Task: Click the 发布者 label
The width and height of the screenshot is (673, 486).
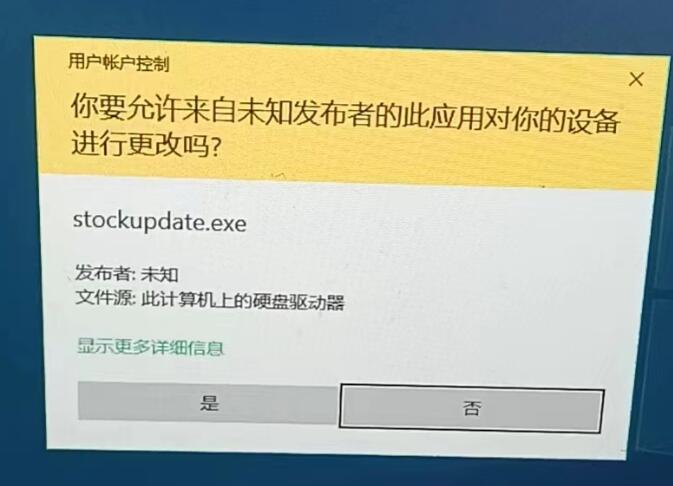Action: click(x=106, y=273)
